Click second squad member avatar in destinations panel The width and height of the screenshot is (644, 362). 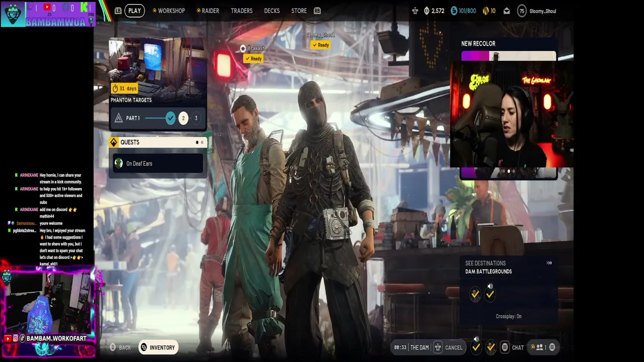point(490,295)
